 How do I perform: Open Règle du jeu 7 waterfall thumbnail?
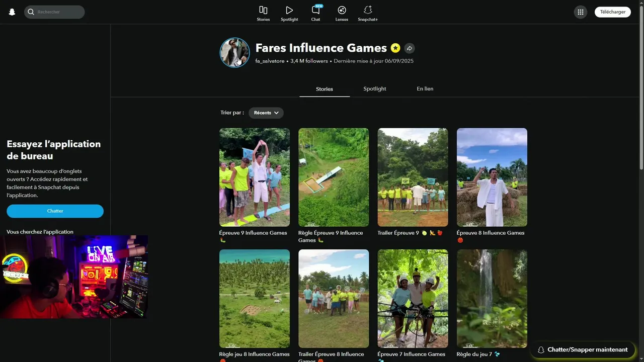point(492,299)
